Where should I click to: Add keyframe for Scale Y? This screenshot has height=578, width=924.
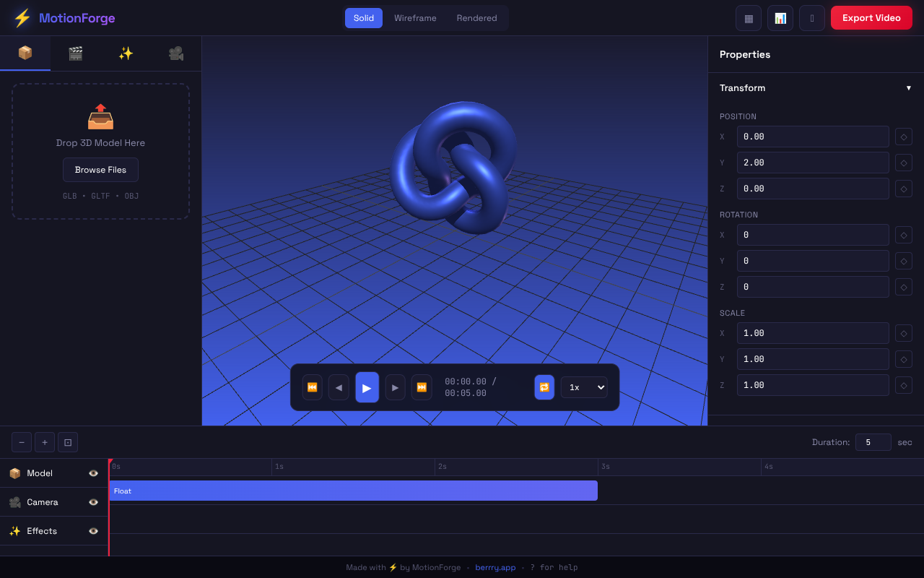coord(904,359)
